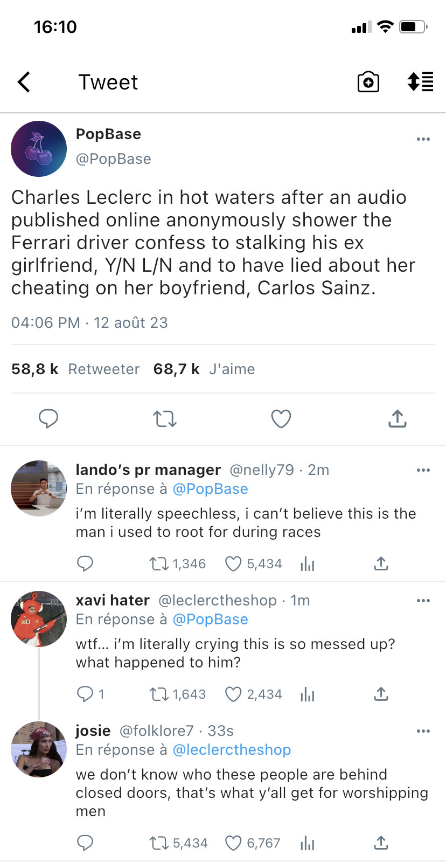
Task: Open the camera screenshot icon
Action: click(368, 82)
